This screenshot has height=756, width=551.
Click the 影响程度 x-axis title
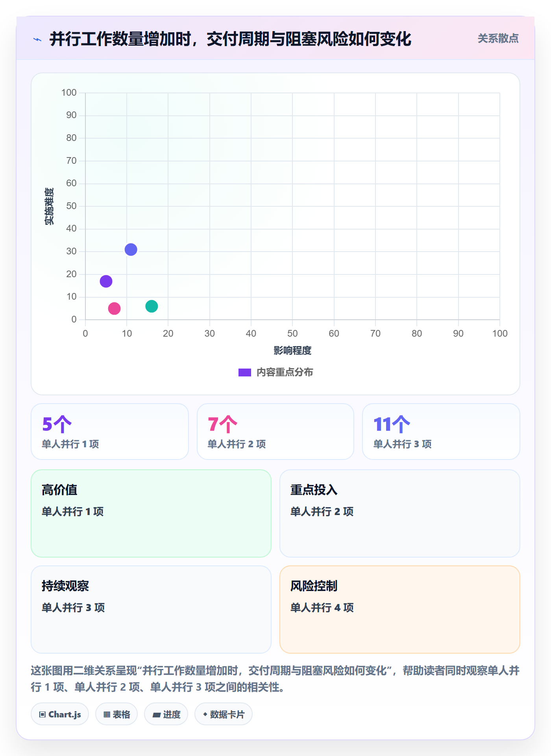[292, 350]
